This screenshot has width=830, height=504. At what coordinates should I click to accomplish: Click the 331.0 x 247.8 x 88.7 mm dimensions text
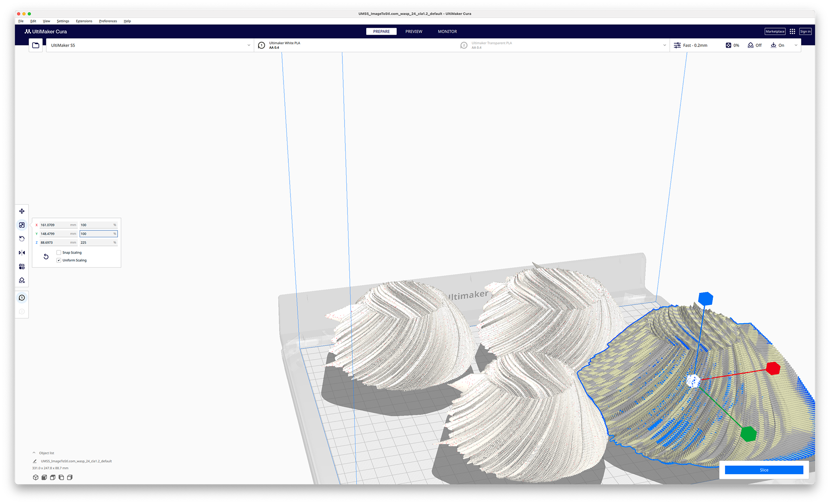pos(50,468)
